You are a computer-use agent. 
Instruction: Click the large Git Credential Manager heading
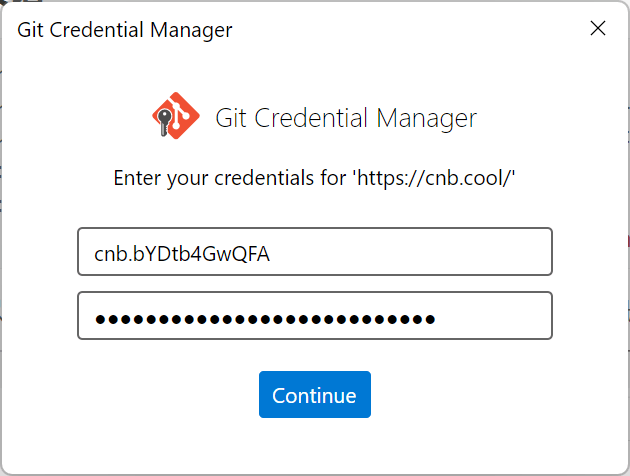(x=346, y=118)
